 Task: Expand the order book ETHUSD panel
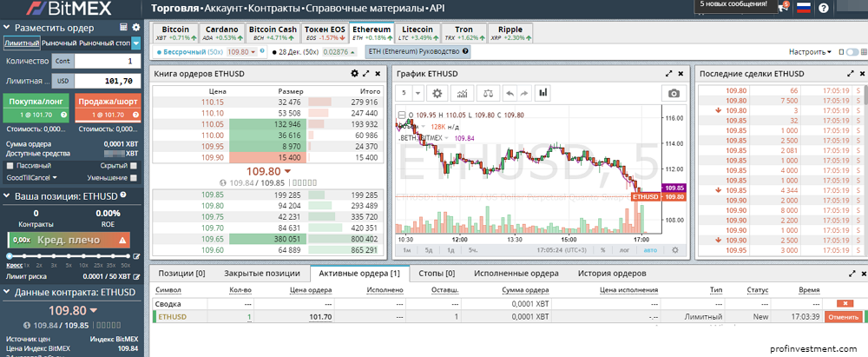(366, 73)
